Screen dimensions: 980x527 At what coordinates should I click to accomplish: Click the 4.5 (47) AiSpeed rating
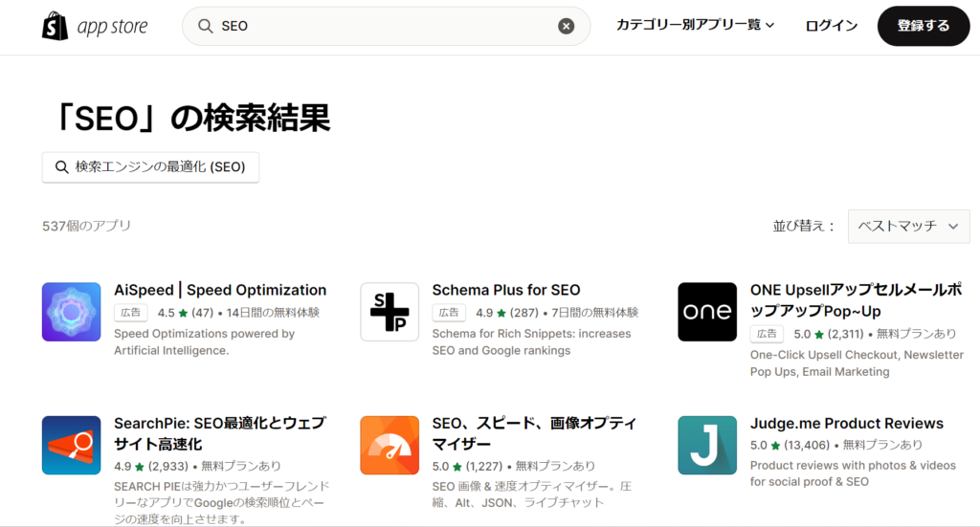186,312
